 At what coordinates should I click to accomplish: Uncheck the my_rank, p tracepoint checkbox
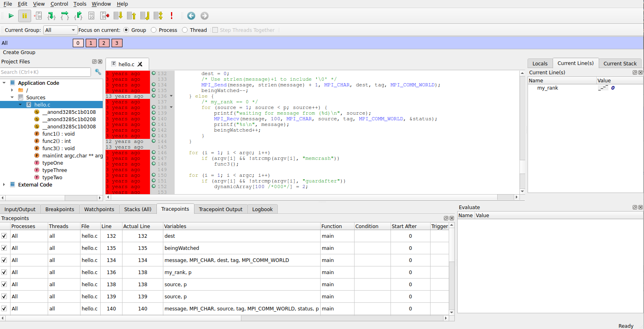(x=4, y=272)
